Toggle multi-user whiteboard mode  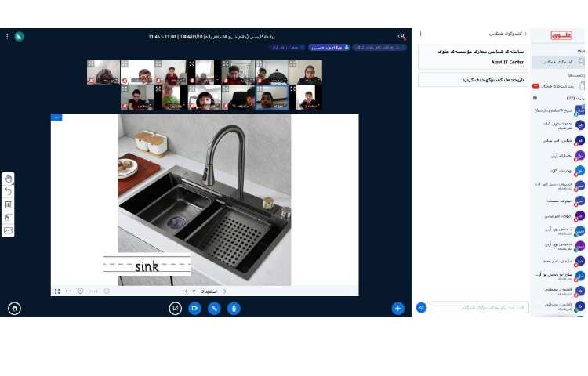pyautogui.click(x=8, y=231)
